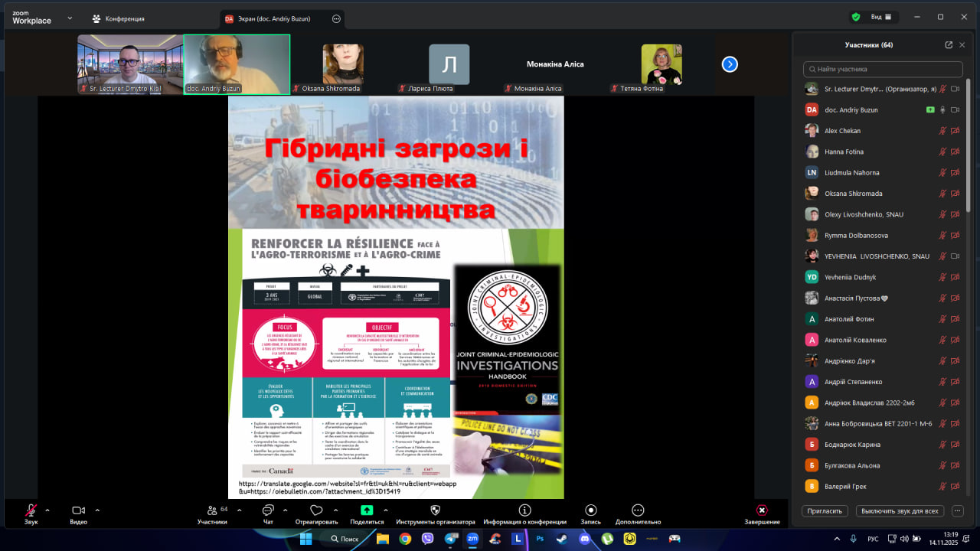Viewport: 980px width, 551px height.
Task: Expand audio options arrow next to Звук
Action: (x=47, y=510)
